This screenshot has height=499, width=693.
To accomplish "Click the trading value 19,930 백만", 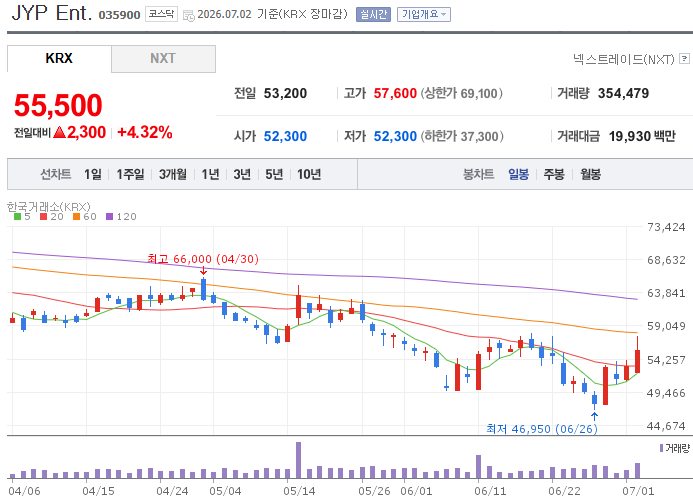I will (642, 136).
